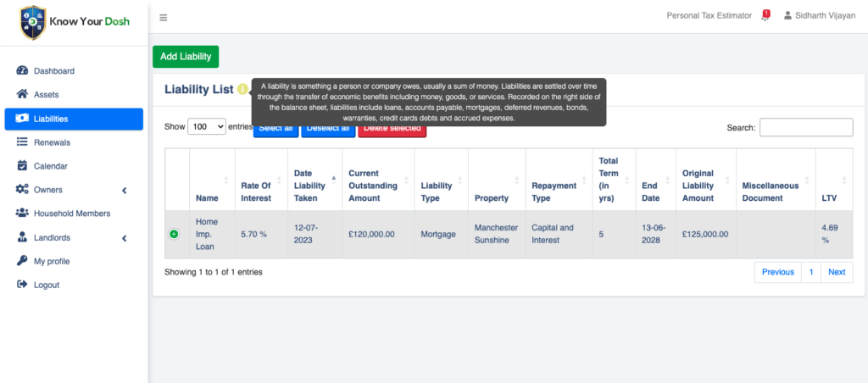Expand the Landlords sidebar submenu

tap(124, 238)
